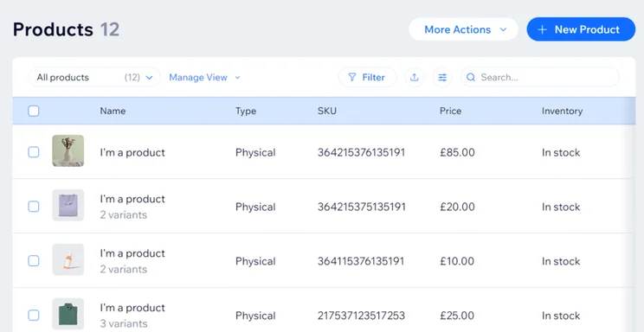
Task: Click the Type column header
Action: [246, 112]
